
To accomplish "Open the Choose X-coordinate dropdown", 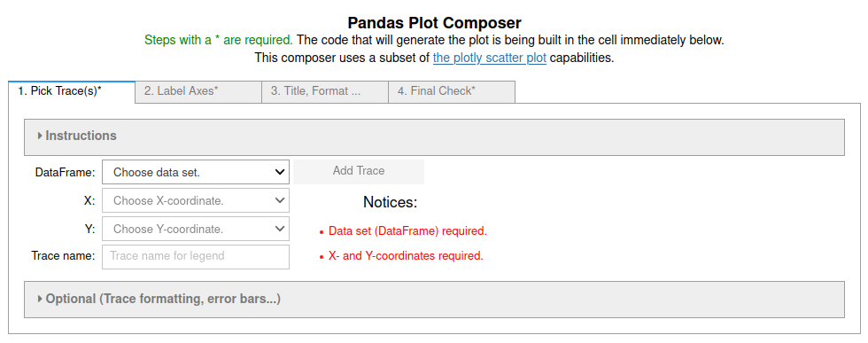I will click(x=196, y=200).
